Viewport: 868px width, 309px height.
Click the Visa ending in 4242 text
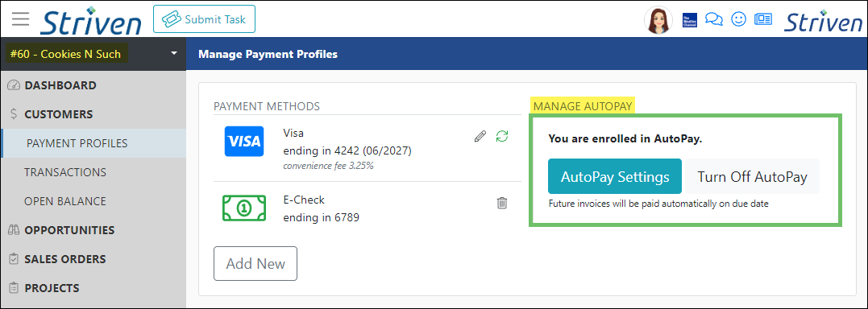click(347, 142)
